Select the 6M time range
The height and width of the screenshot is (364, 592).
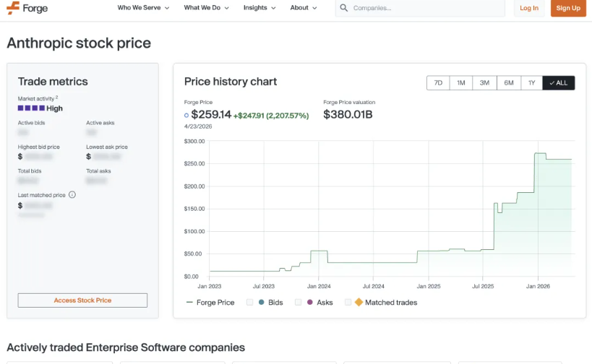click(509, 83)
